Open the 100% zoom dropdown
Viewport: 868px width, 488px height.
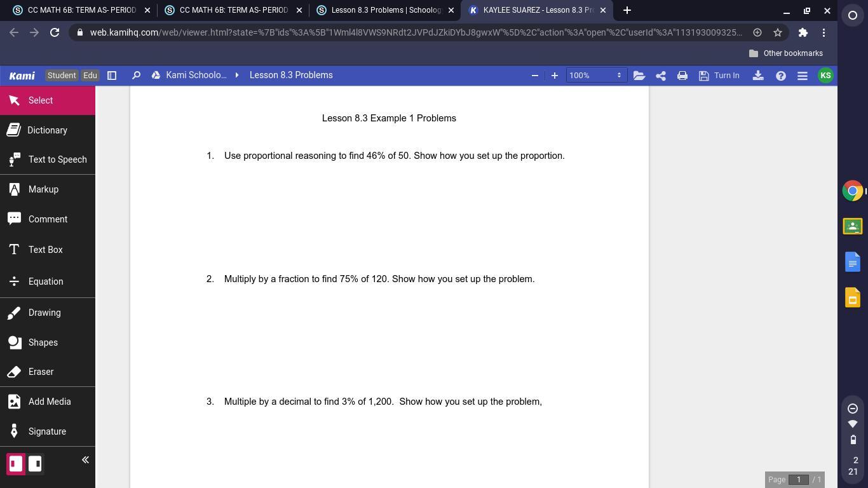tap(596, 76)
